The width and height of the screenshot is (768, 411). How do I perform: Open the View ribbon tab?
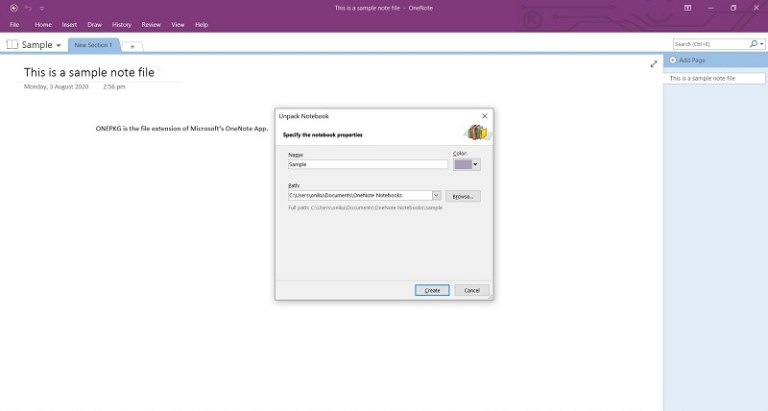[178, 24]
